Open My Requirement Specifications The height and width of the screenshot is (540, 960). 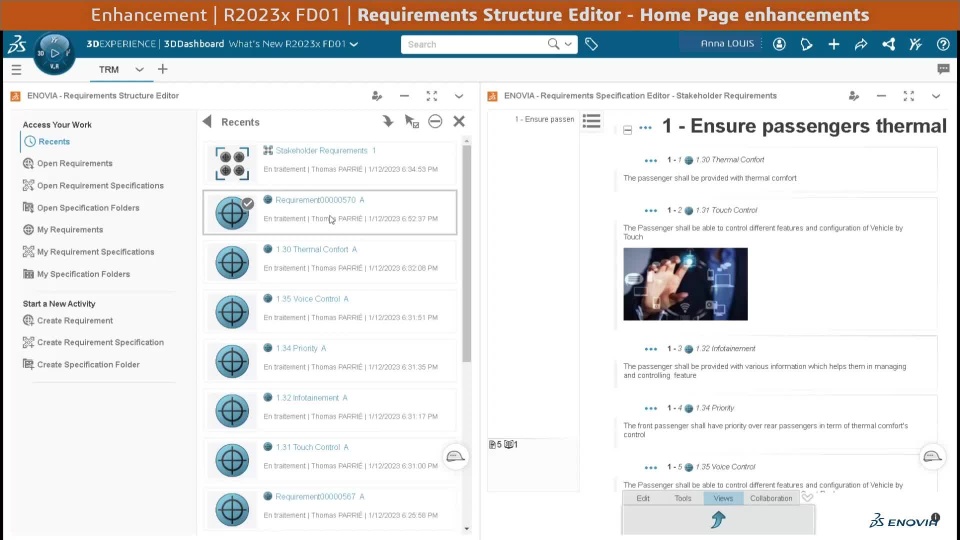click(89, 252)
